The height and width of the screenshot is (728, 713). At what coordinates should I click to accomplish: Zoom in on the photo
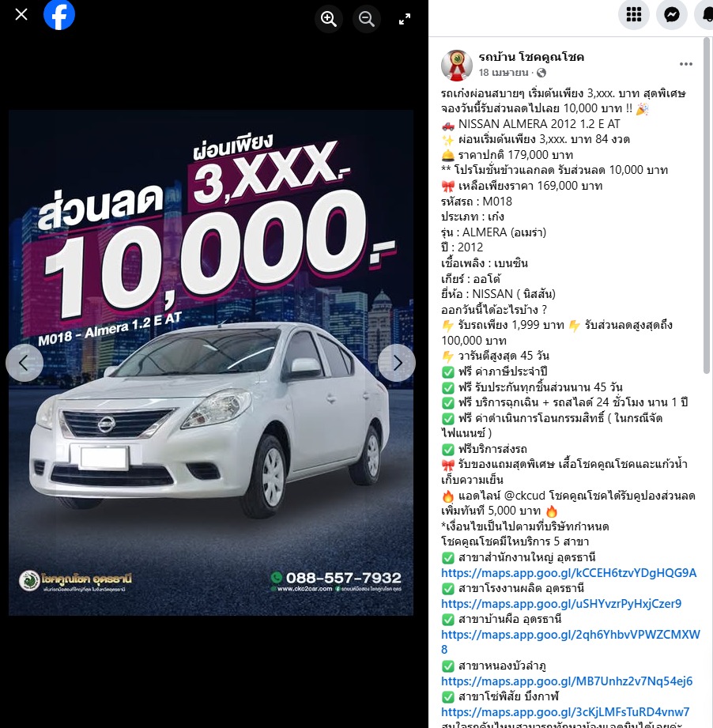[x=329, y=19]
